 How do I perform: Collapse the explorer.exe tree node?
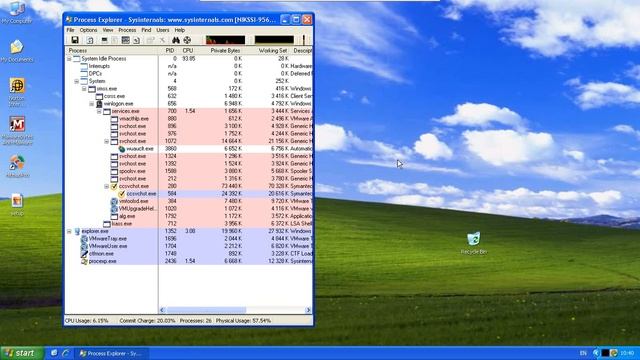tap(69, 231)
